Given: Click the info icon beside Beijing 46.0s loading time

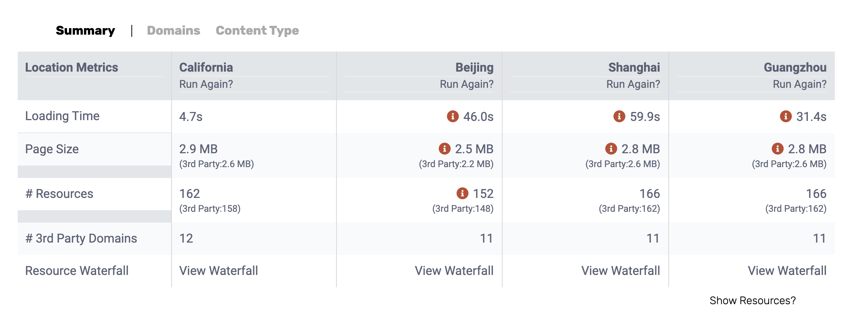Looking at the screenshot, I should tap(453, 116).
